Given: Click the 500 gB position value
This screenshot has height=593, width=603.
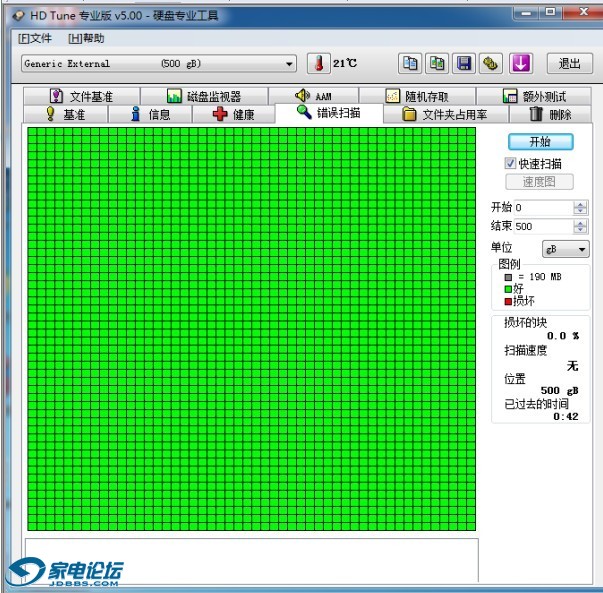Looking at the screenshot, I should [559, 391].
